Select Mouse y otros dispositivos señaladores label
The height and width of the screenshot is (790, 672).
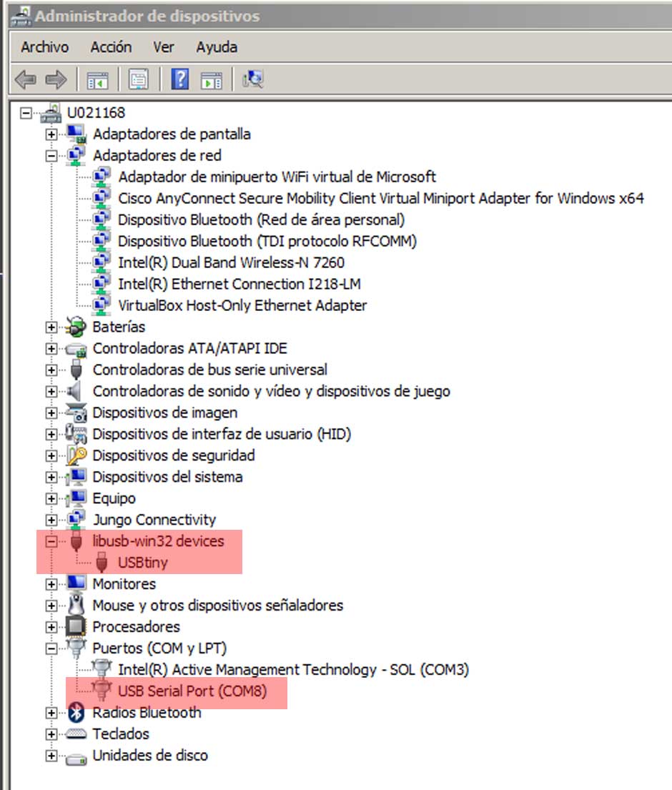pyautogui.click(x=217, y=605)
